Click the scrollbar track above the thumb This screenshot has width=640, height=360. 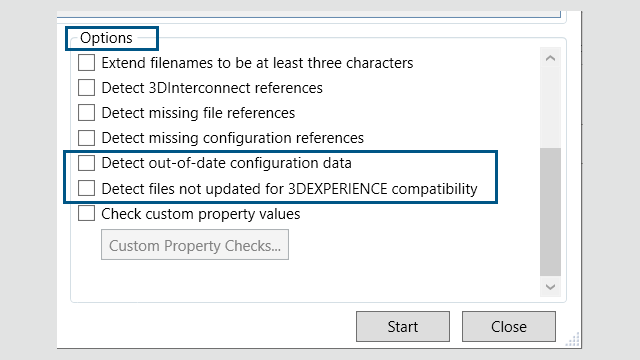550,108
